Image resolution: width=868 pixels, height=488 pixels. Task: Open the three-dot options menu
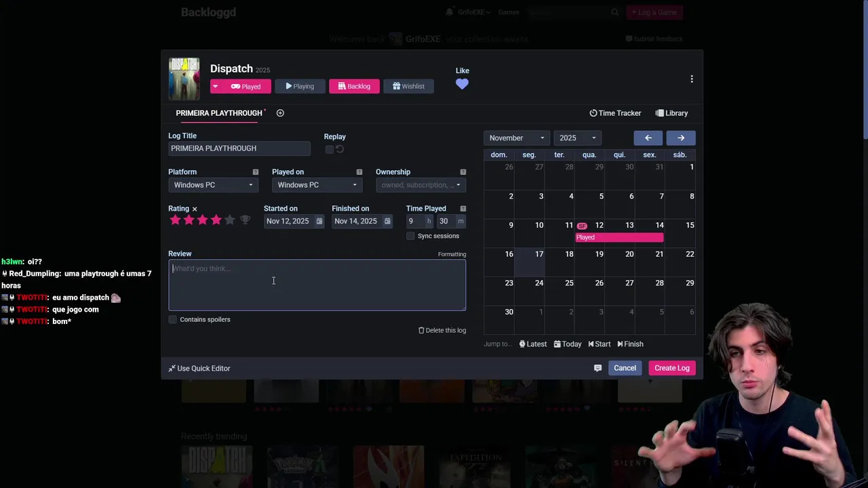[692, 79]
